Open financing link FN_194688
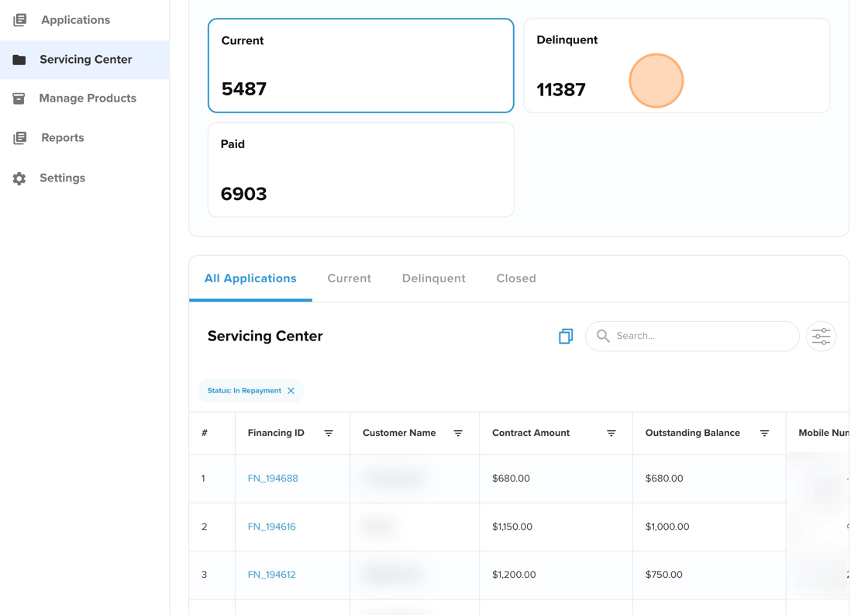868x615 pixels. pos(272,479)
